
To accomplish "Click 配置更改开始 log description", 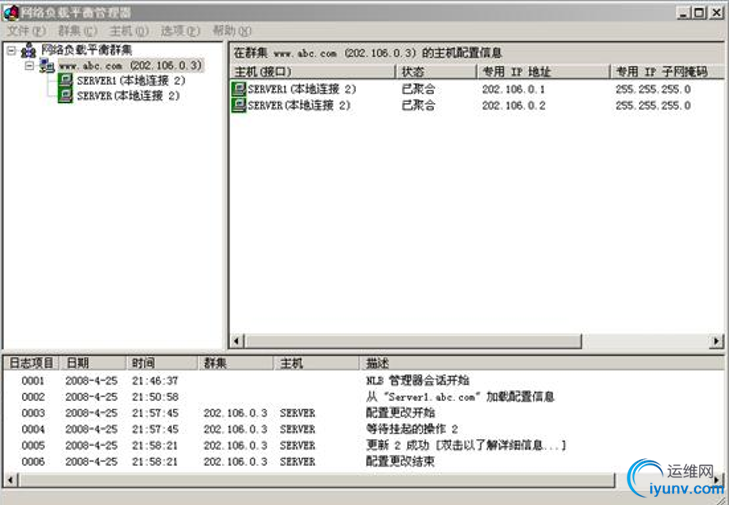I will pyautogui.click(x=400, y=413).
